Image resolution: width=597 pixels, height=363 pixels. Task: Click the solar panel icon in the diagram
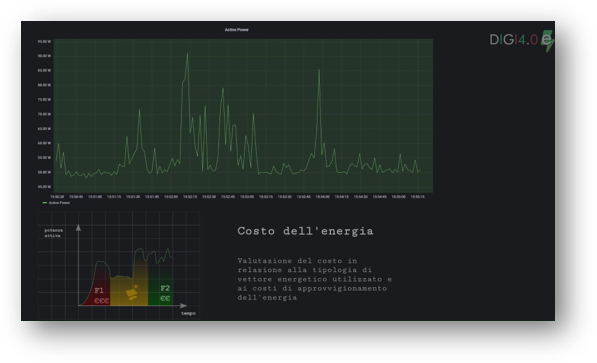tap(132, 293)
